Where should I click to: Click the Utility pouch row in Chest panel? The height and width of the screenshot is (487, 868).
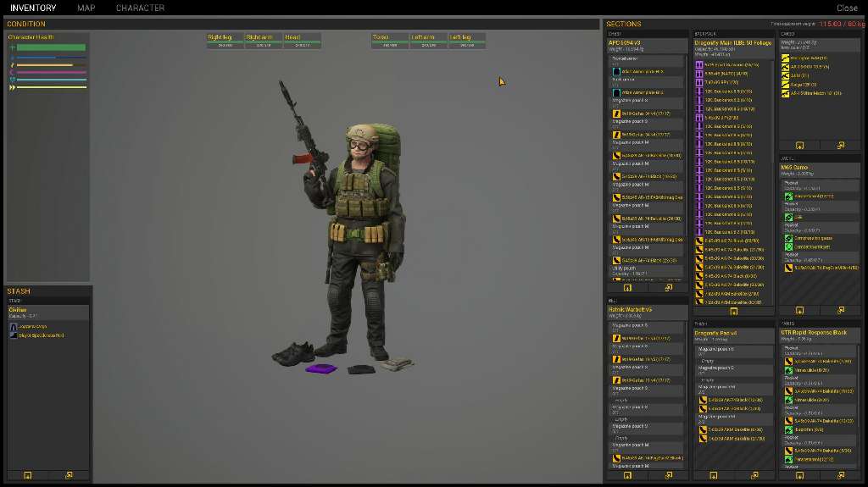(x=647, y=270)
